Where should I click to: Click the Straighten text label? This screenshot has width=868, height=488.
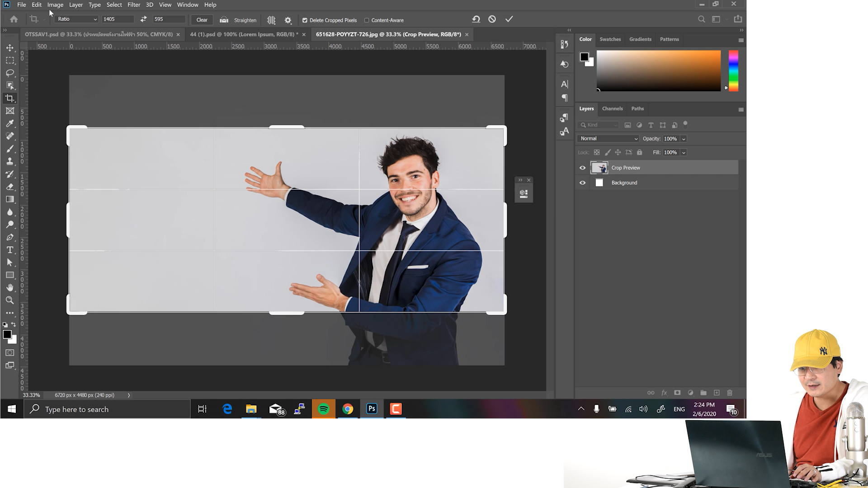(245, 20)
